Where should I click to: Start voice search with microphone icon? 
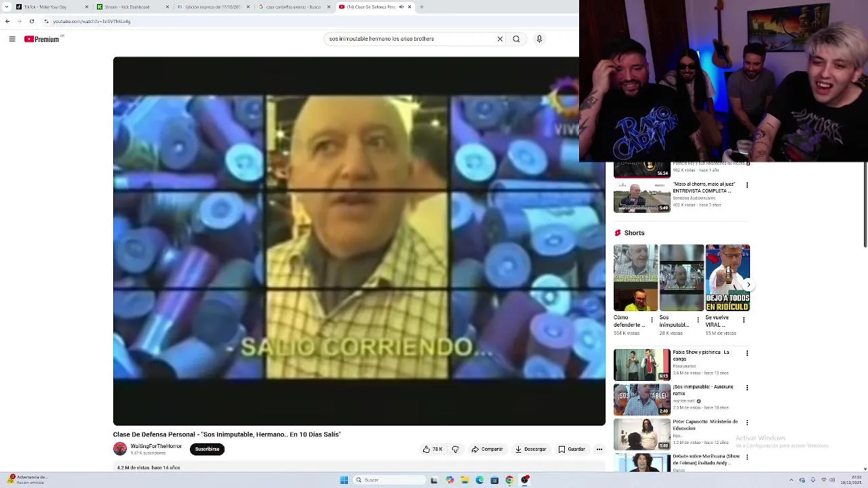point(539,39)
